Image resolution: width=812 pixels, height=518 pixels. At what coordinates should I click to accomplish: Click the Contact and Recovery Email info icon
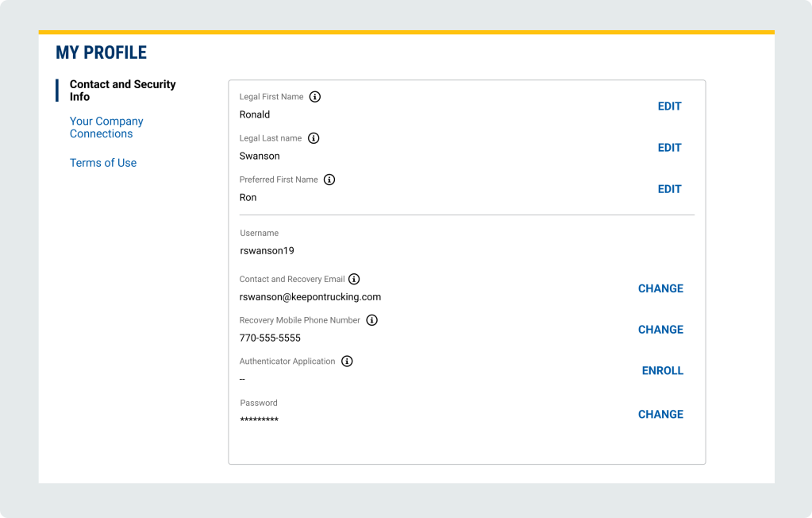(x=354, y=279)
